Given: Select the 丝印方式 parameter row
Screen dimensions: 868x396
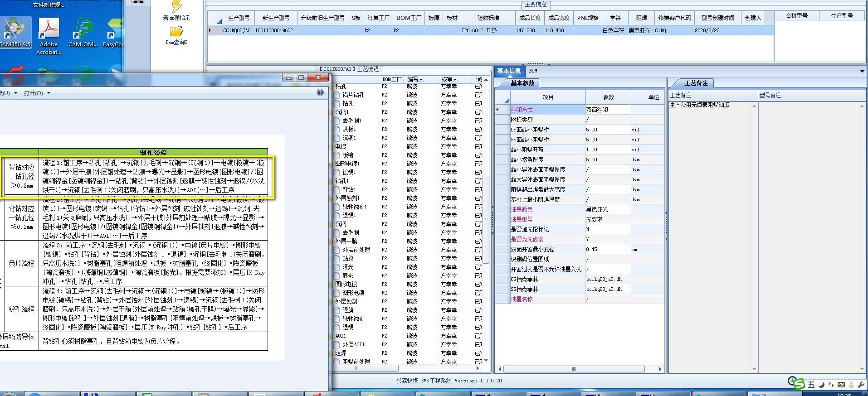Looking at the screenshot, I should click(580, 110).
